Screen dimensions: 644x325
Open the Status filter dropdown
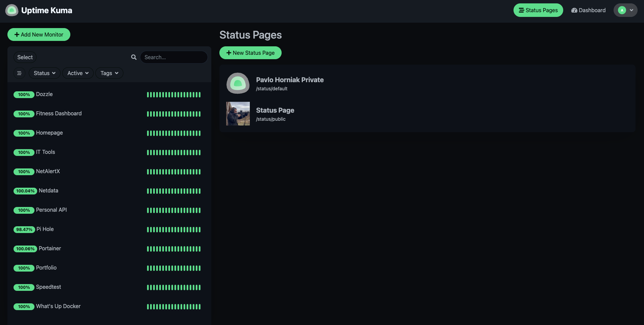coord(44,73)
